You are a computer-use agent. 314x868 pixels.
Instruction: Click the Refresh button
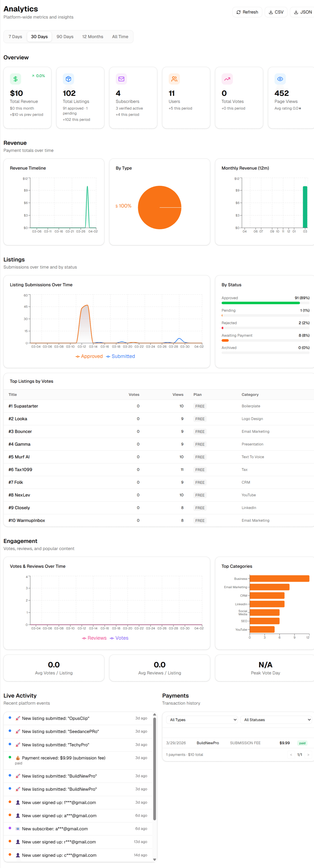247,12
